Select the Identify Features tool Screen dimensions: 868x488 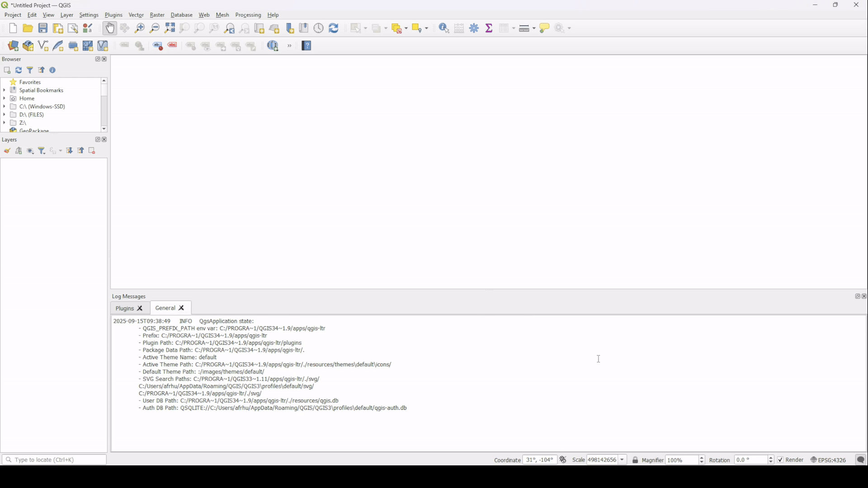[444, 28]
